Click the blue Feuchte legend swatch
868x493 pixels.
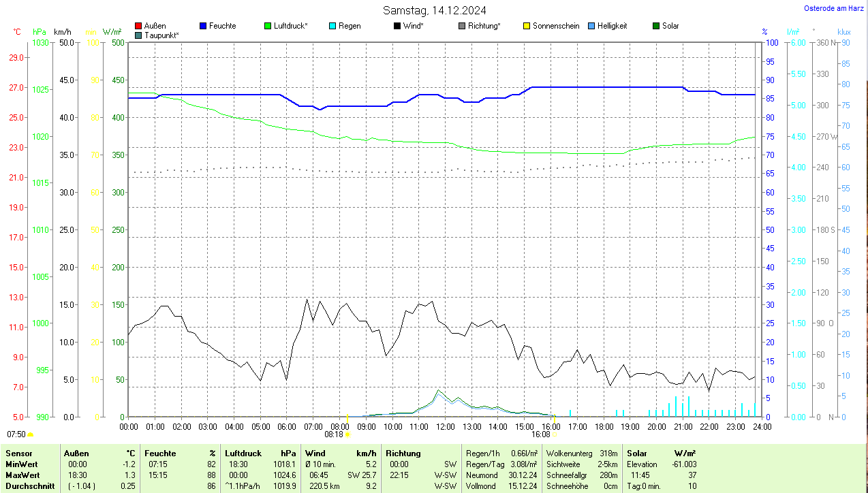pos(203,26)
